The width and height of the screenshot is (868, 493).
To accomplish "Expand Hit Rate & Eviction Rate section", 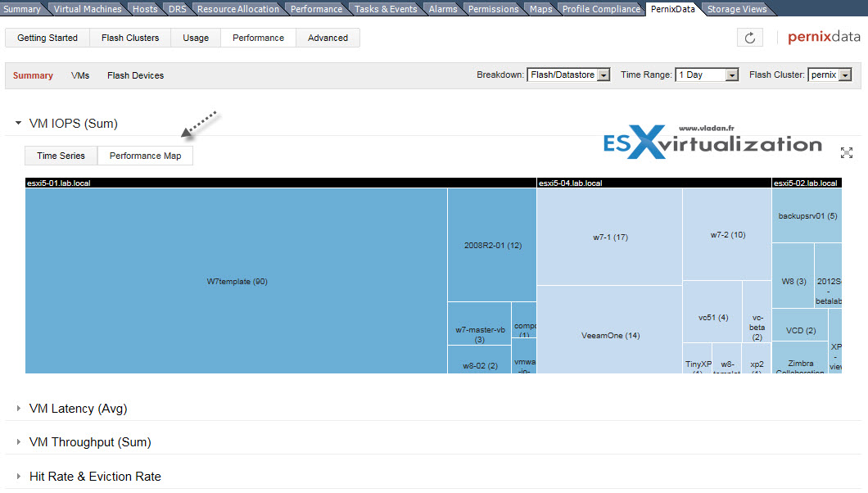I will point(18,477).
